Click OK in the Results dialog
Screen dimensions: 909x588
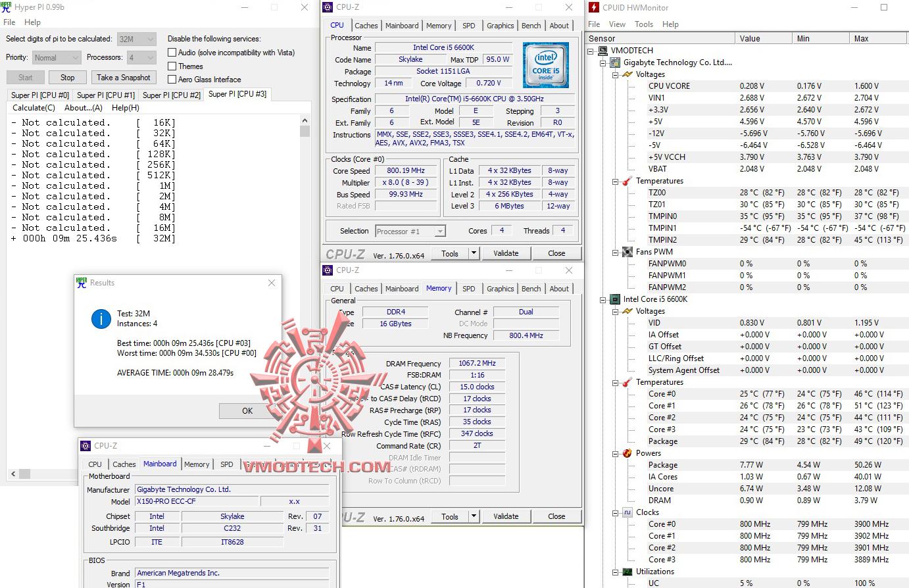click(x=247, y=411)
